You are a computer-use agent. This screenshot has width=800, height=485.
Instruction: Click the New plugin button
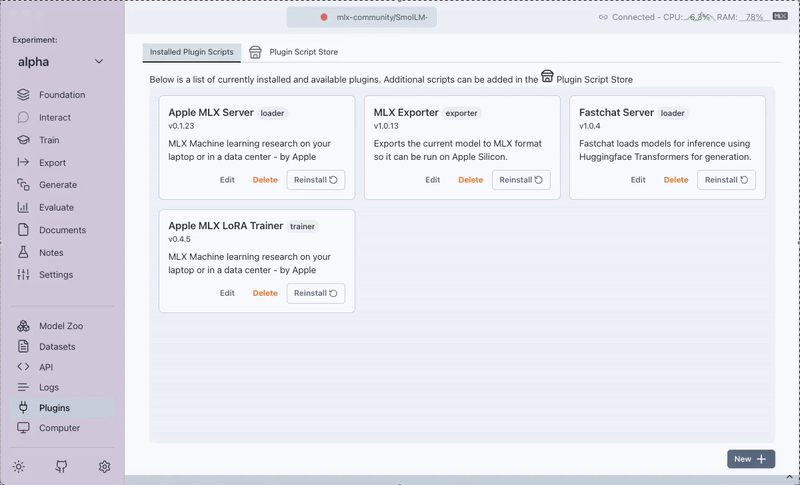click(750, 459)
